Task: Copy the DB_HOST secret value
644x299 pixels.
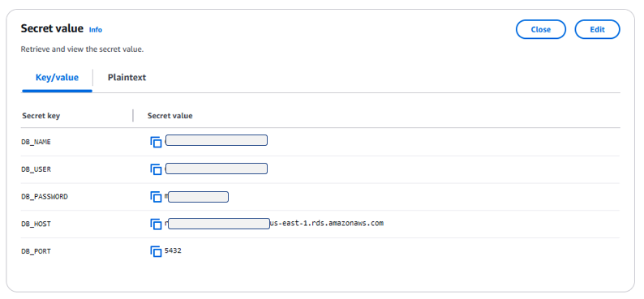Action: tap(156, 224)
